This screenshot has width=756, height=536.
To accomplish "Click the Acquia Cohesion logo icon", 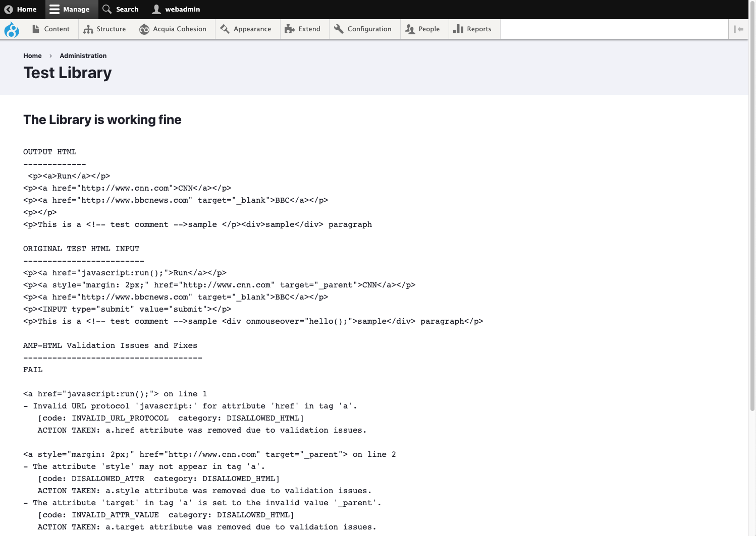I will click(144, 29).
